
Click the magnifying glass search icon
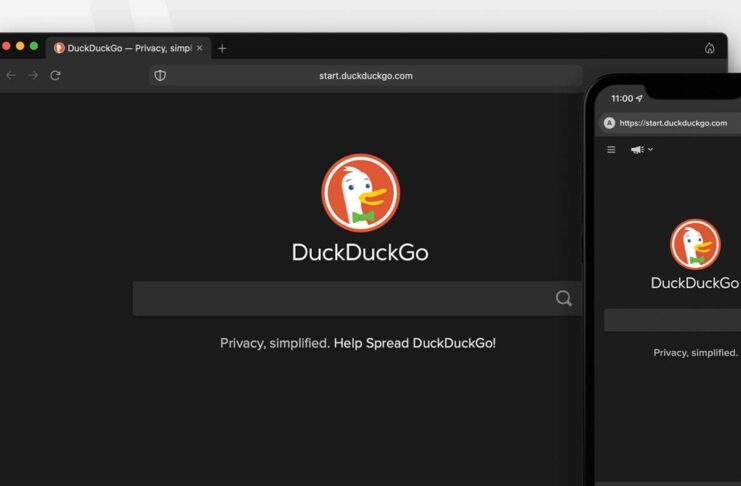(564, 298)
